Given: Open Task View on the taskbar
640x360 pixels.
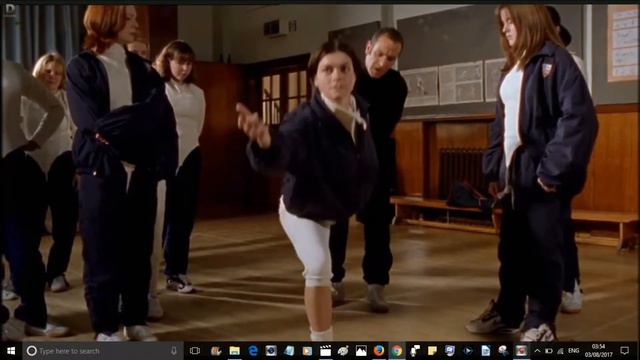Looking at the screenshot, I should [195, 351].
